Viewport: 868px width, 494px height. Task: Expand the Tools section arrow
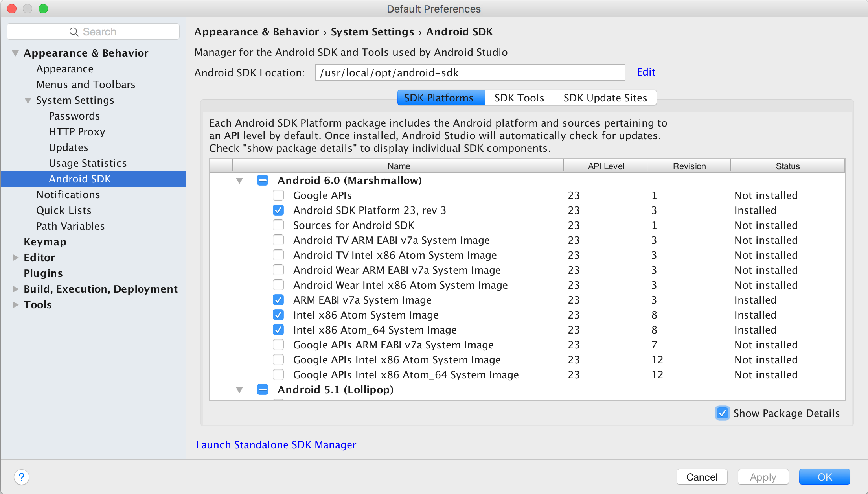pyautogui.click(x=15, y=305)
